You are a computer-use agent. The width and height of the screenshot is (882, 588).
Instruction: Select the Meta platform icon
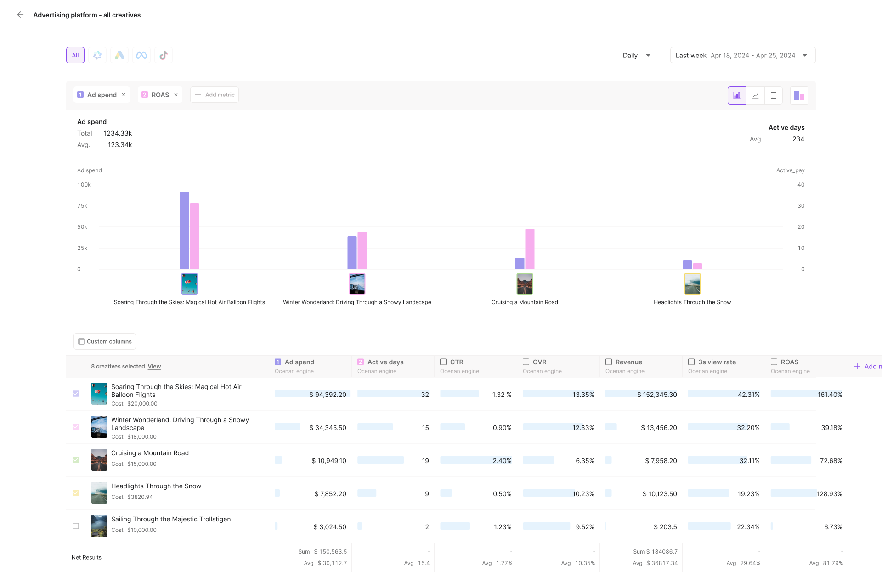(x=141, y=55)
